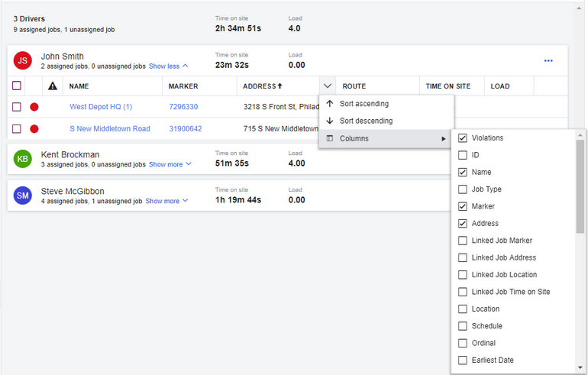Sort by the MARKER column header
This screenshot has height=375, width=588.
[183, 86]
